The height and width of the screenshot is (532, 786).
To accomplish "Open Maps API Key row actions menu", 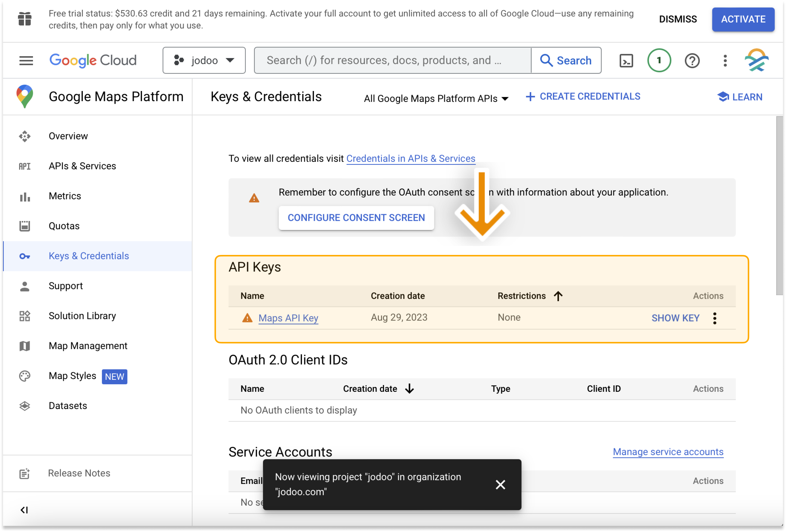I will tap(715, 318).
